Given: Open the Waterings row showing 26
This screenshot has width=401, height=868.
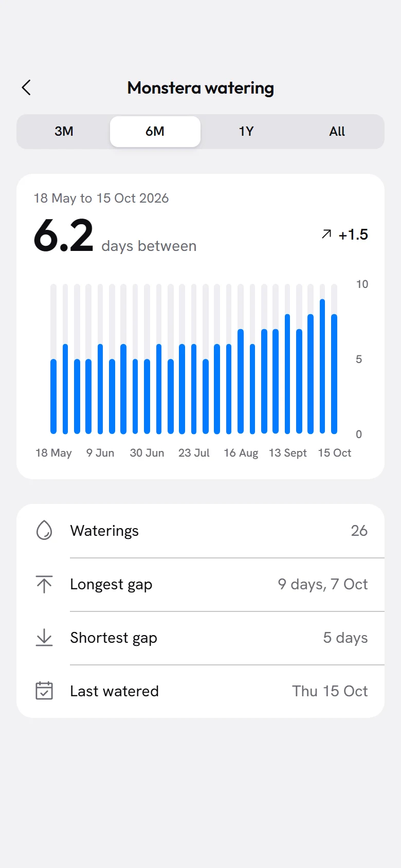Looking at the screenshot, I should tap(200, 531).
